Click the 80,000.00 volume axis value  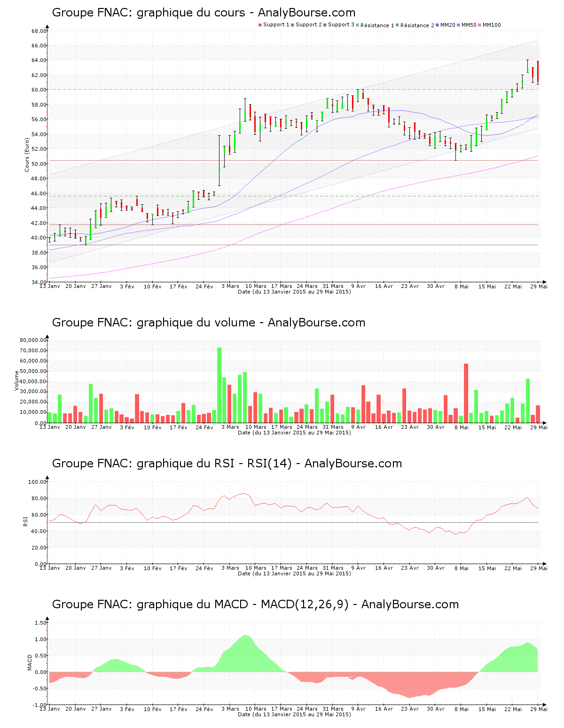pos(33,340)
